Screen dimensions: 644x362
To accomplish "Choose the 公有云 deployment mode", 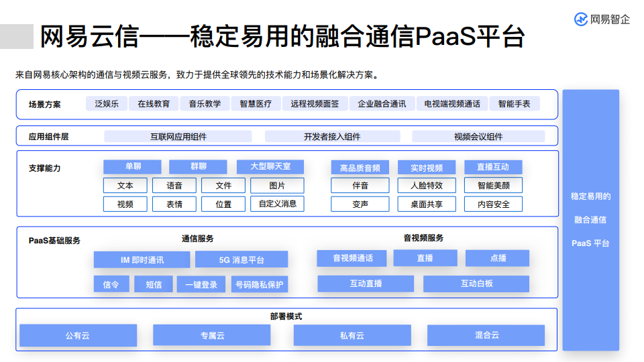I will coord(78,335).
